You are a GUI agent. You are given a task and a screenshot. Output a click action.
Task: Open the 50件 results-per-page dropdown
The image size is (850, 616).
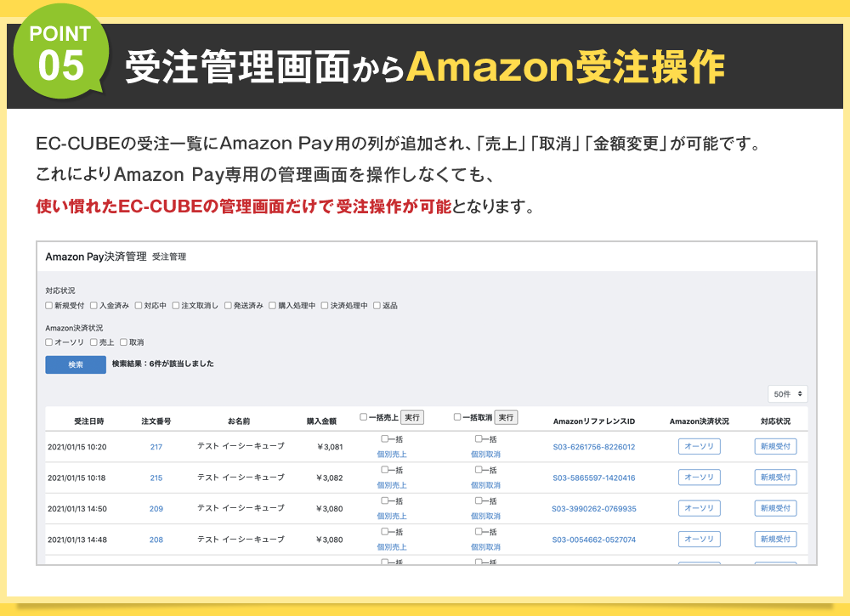tap(788, 394)
